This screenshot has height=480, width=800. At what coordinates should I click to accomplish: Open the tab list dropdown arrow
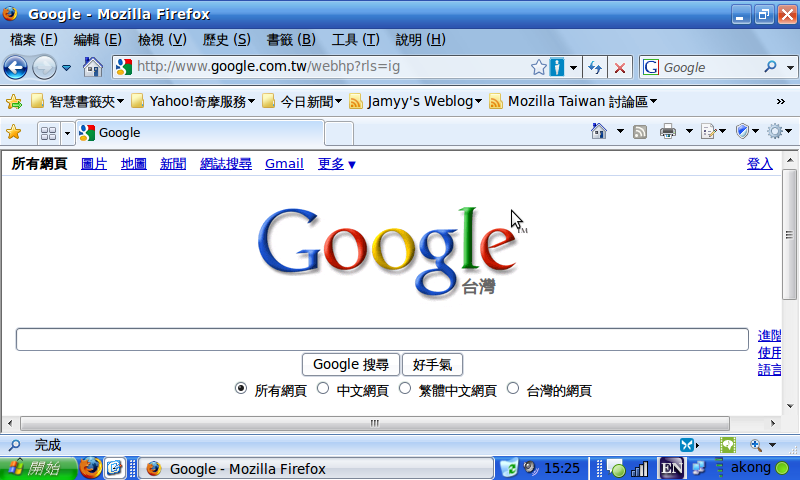coord(67,133)
